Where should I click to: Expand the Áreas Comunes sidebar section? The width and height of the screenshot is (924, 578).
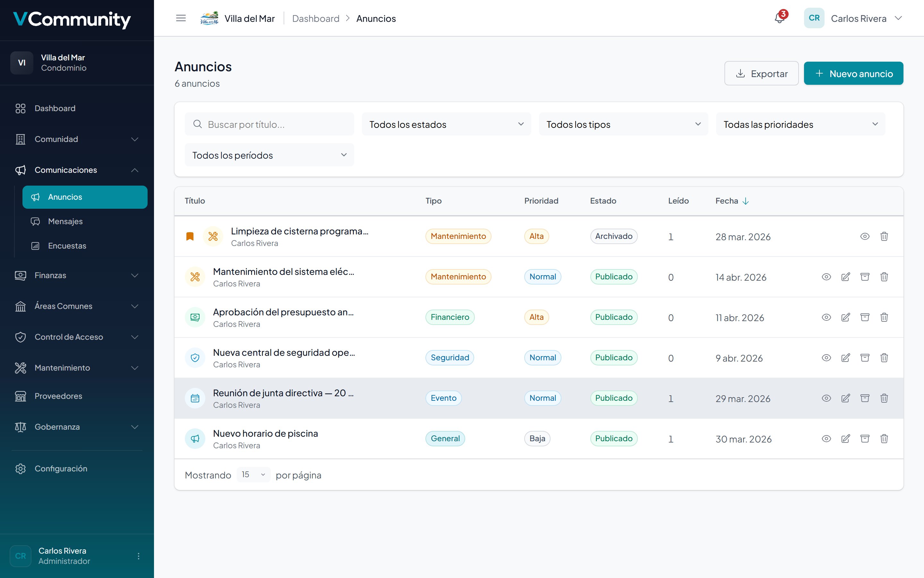[77, 306]
